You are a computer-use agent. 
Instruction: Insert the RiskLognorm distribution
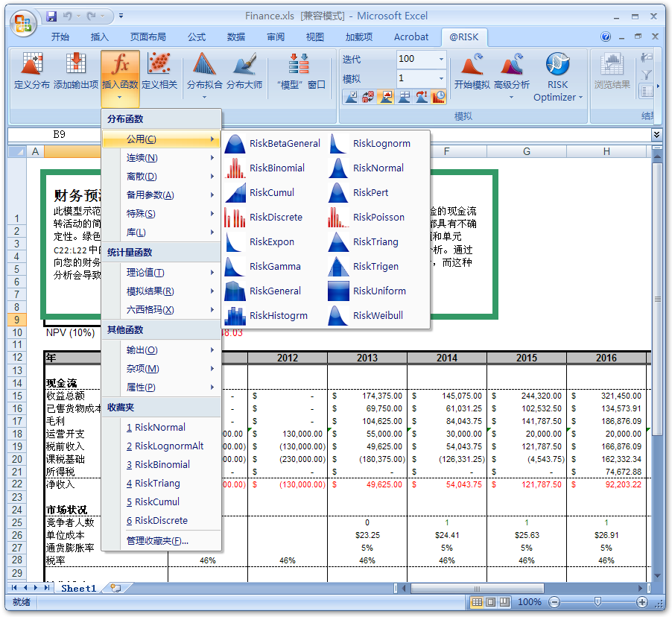[x=377, y=144]
